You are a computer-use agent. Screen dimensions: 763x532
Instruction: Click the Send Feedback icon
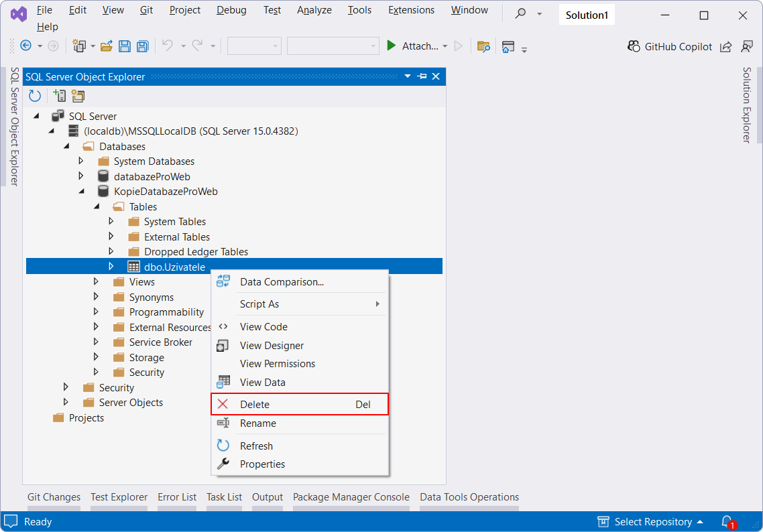click(x=748, y=46)
